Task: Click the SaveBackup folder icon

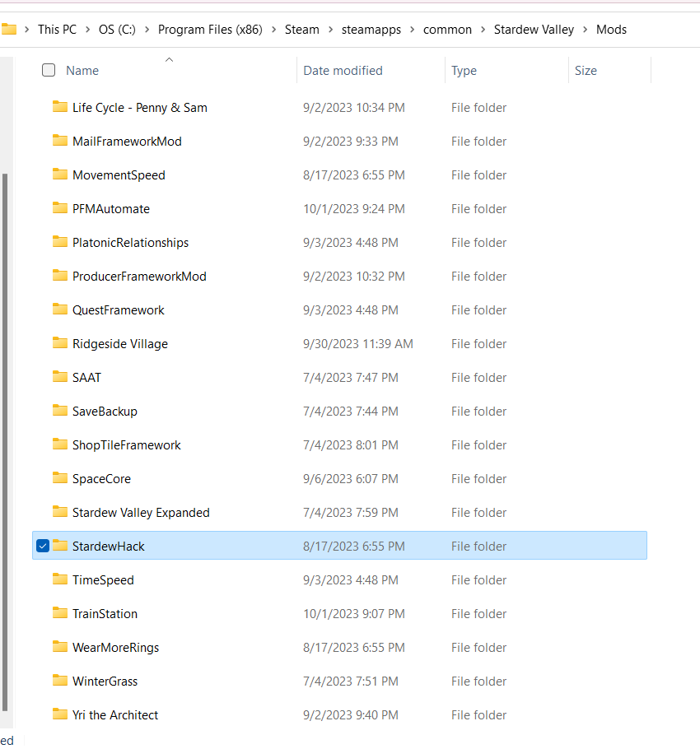Action: click(x=60, y=411)
